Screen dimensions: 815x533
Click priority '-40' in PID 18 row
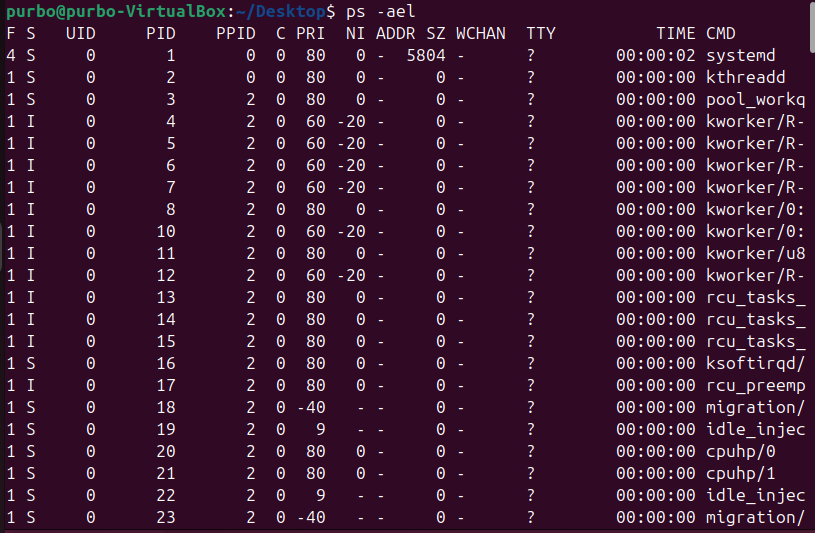tap(311, 407)
